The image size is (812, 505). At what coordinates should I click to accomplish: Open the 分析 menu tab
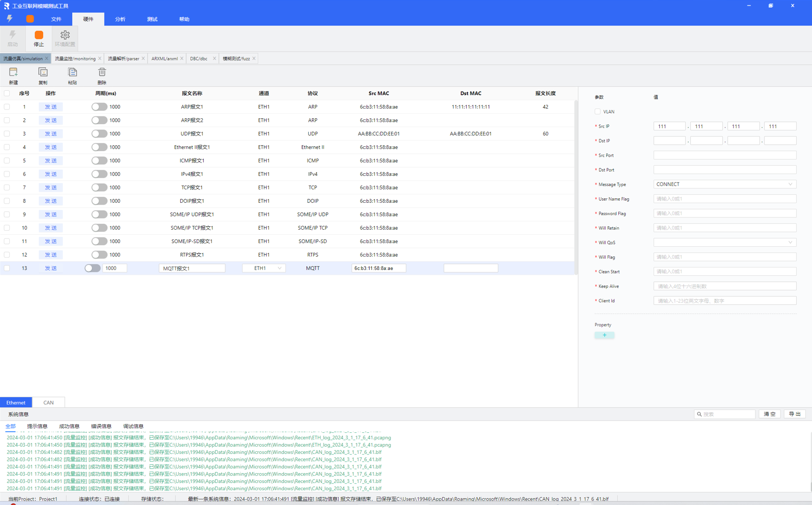pos(120,19)
